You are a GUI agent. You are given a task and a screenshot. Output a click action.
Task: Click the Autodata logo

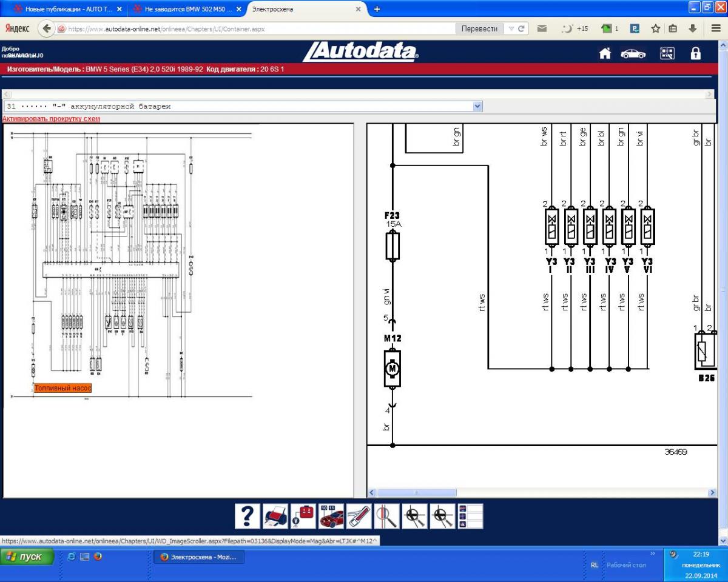click(361, 52)
